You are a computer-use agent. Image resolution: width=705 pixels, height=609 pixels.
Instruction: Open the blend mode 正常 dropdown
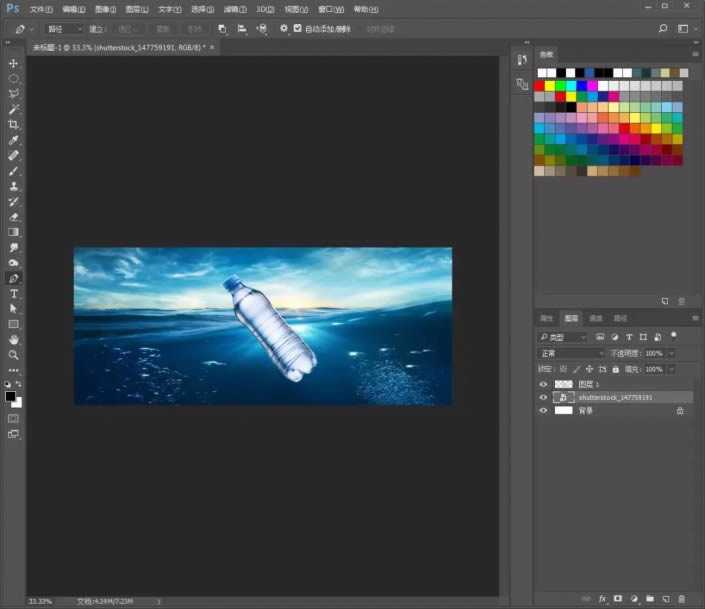coord(570,353)
